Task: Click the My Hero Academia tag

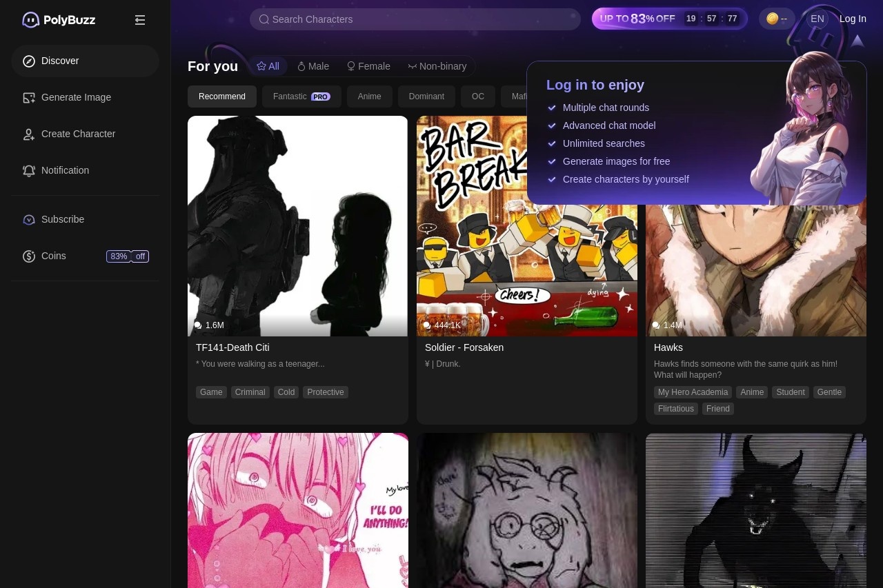Action: point(693,392)
